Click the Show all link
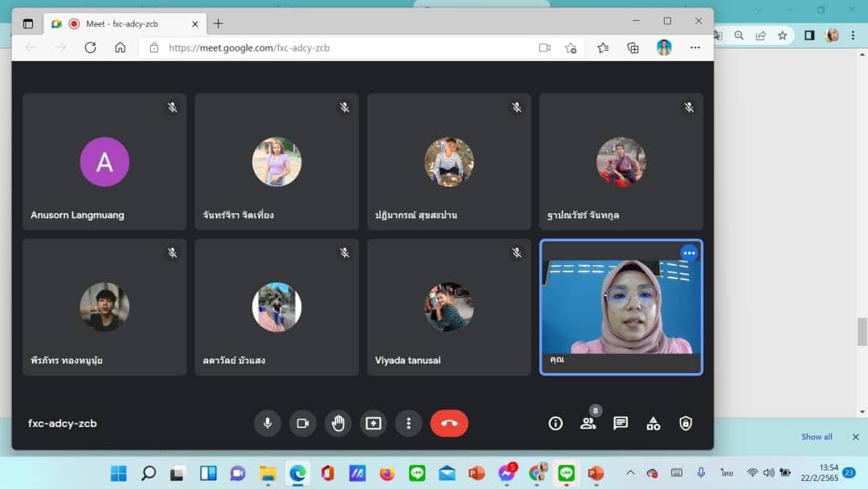Screen dimensions: 868x489 coord(817,437)
